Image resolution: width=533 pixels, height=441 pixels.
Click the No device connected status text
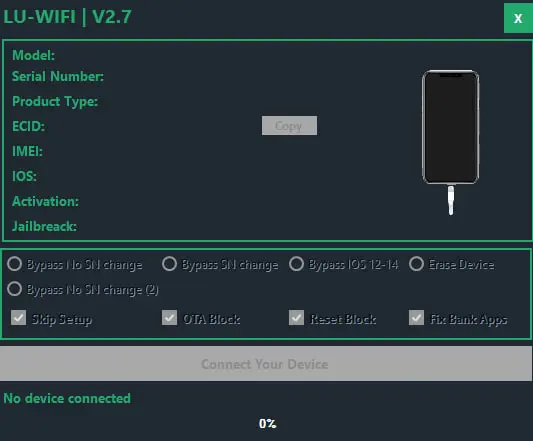[x=67, y=398]
